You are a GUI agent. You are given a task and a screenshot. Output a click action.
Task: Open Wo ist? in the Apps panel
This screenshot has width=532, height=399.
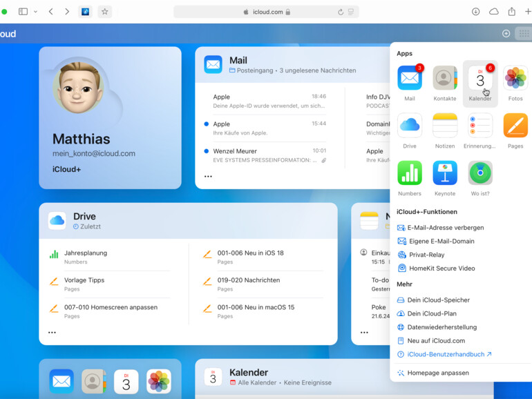pyautogui.click(x=480, y=173)
